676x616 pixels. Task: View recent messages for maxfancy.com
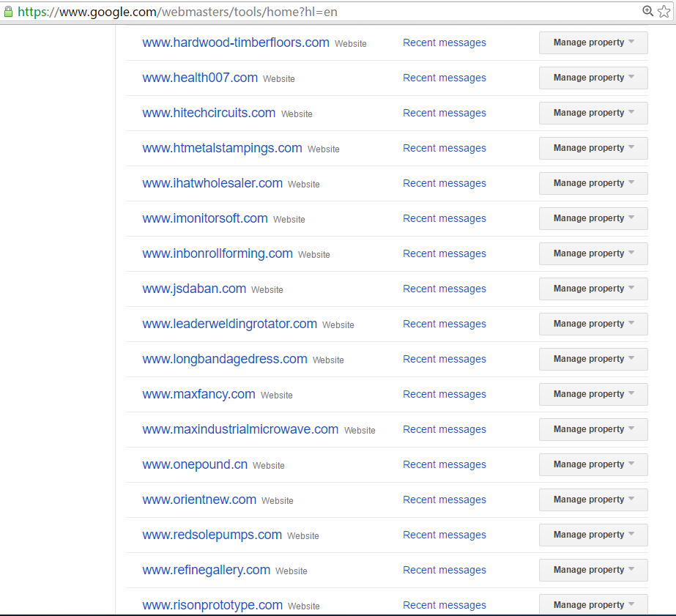pyautogui.click(x=445, y=394)
